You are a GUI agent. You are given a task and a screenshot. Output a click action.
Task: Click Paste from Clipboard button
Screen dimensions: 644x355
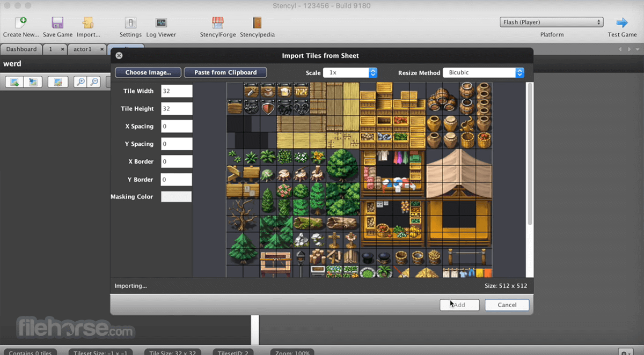(x=225, y=72)
